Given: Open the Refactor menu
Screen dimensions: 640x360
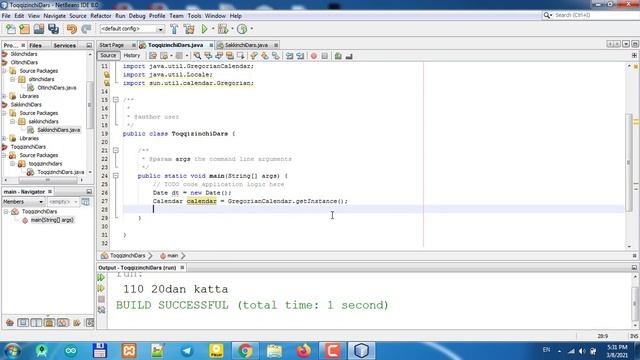Looking at the screenshot, I should (x=101, y=16).
